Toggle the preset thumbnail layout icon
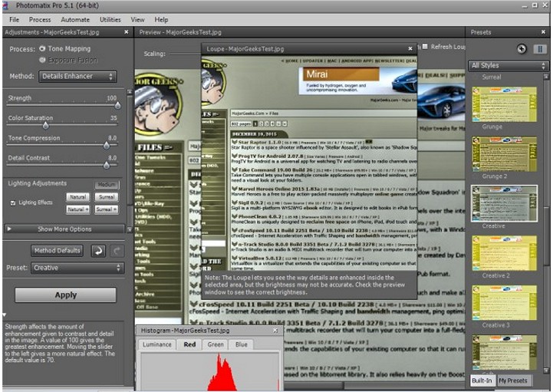Image resolution: width=553 pixels, height=392 pixels. (540, 49)
